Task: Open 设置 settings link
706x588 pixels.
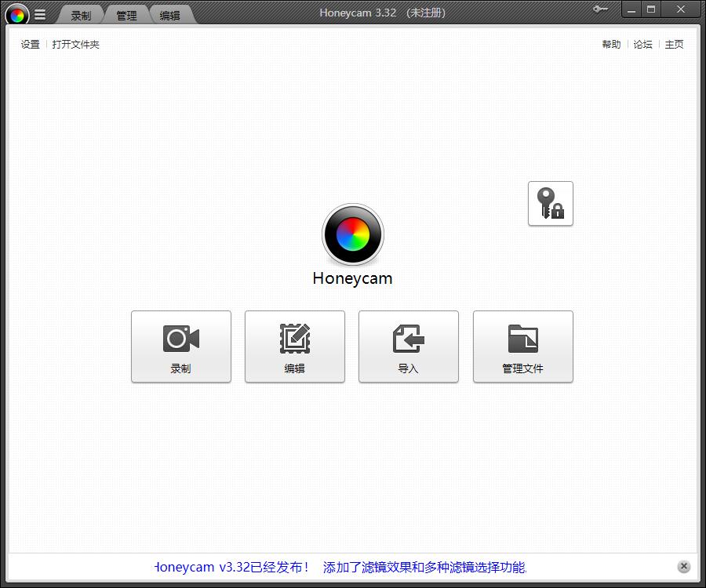Action: coord(30,44)
